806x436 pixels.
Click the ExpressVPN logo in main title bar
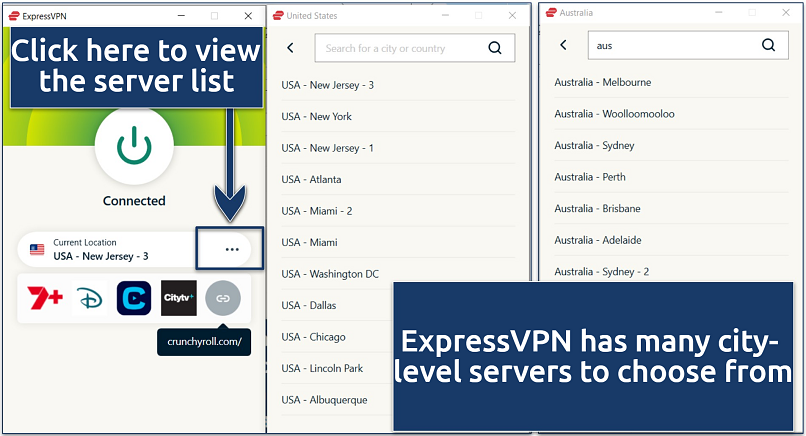[14, 16]
